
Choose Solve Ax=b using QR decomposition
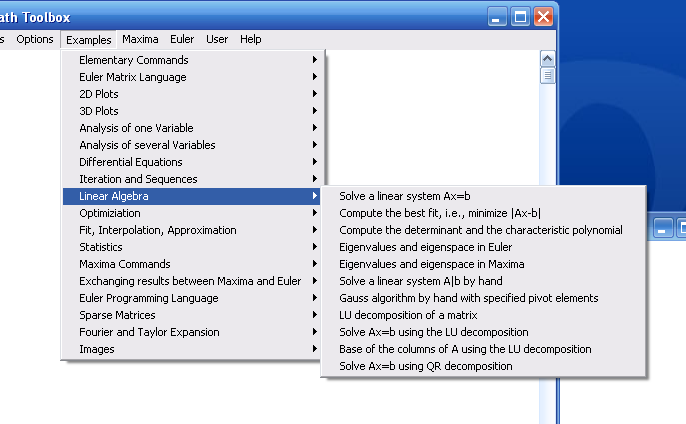(426, 366)
